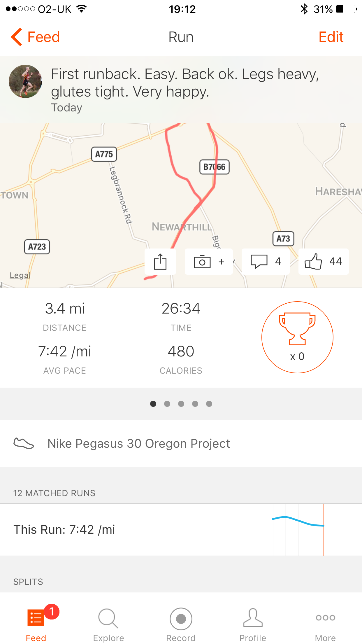Screen dimensions: 362x644
Task: Open Nike Pegasus 30 Oregon Project gear
Action: coord(139,444)
